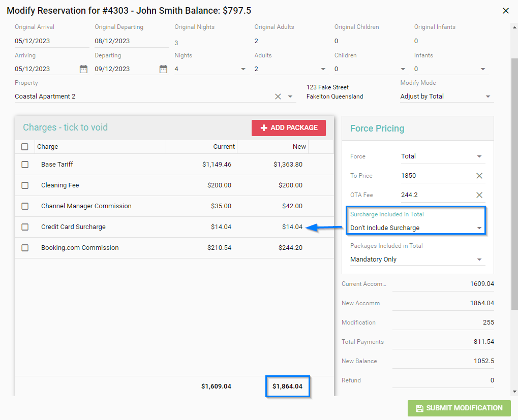Expand Packages Included in Total dropdown
The width and height of the screenshot is (518, 420).
tap(479, 260)
